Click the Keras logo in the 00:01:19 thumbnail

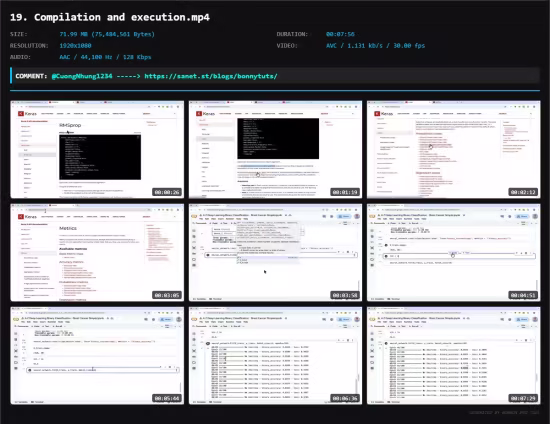click(206, 114)
